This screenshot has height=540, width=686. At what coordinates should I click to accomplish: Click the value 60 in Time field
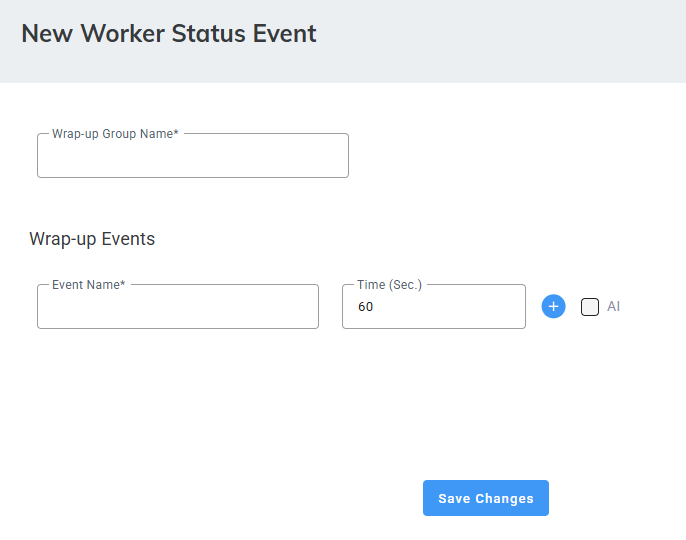tap(366, 308)
